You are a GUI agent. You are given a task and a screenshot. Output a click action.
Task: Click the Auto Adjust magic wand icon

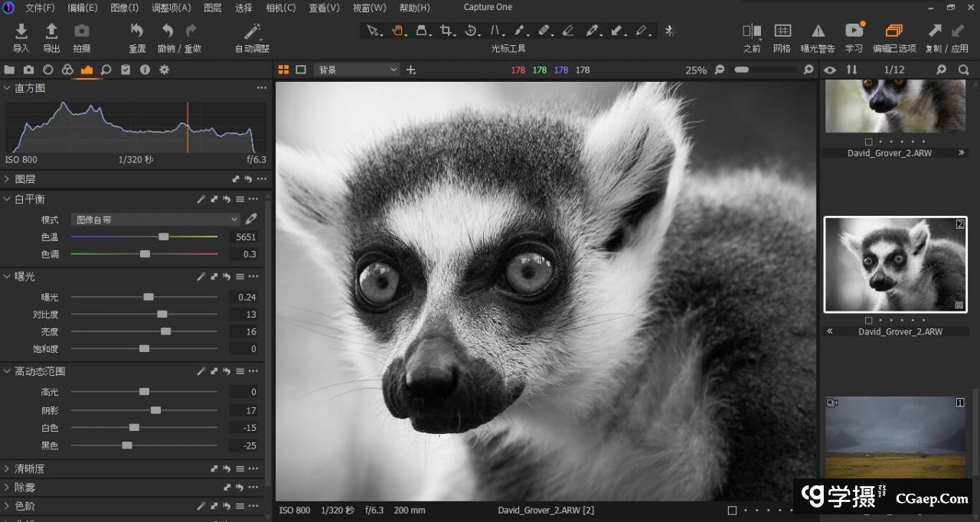click(x=252, y=31)
